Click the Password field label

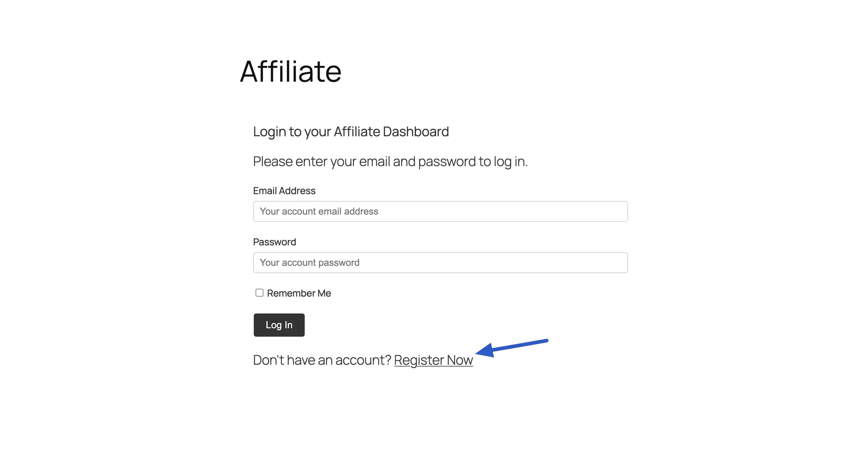(x=274, y=241)
